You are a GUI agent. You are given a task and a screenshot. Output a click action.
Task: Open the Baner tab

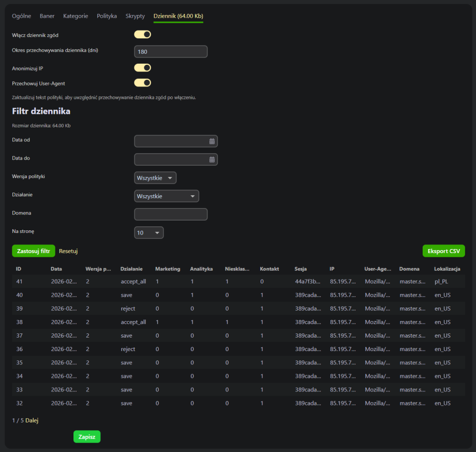click(47, 16)
